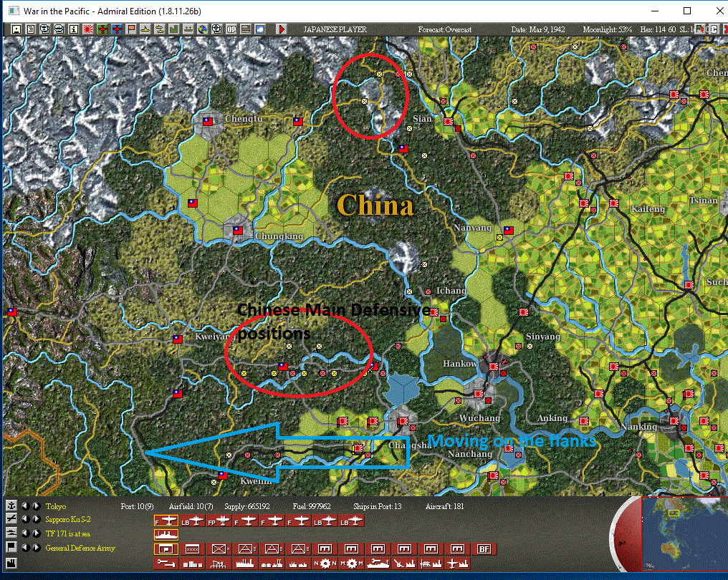Click the red end-turn play arrow
Screen dimensions: 728x580
click(282, 29)
